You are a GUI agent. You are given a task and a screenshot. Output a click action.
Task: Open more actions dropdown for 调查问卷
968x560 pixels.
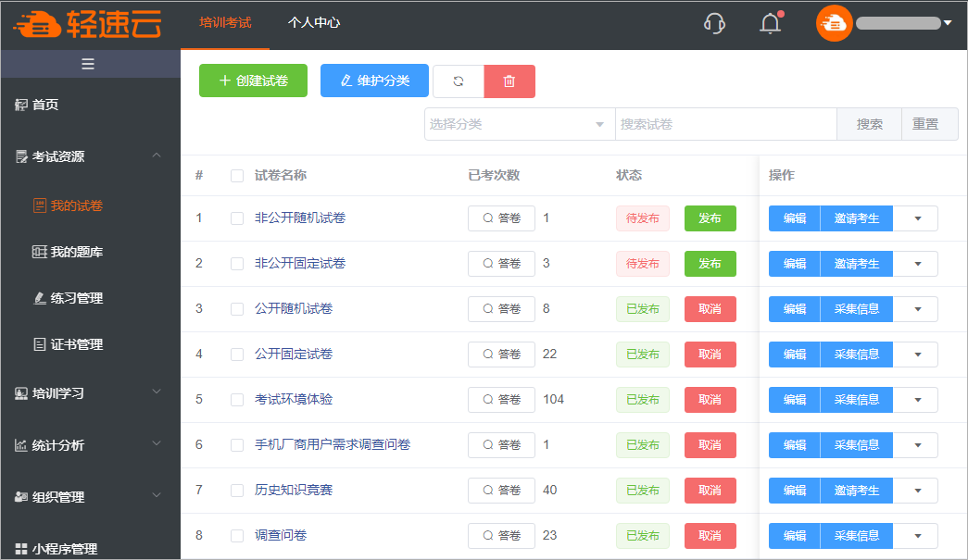pyautogui.click(x=915, y=535)
